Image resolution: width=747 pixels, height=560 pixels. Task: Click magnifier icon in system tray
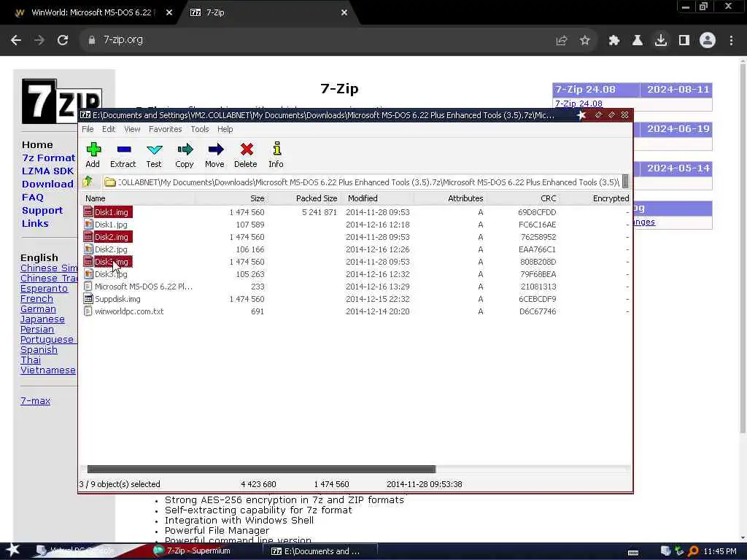(693, 551)
